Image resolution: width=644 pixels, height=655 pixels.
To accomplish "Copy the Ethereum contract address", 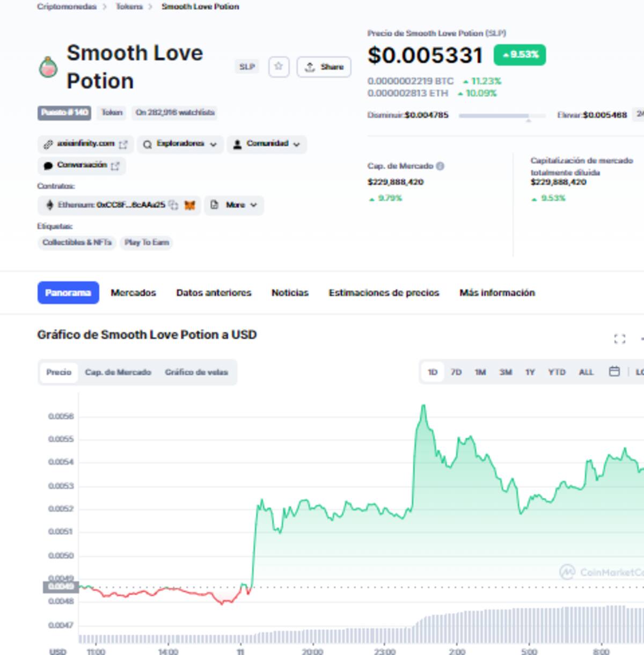I will [x=173, y=205].
